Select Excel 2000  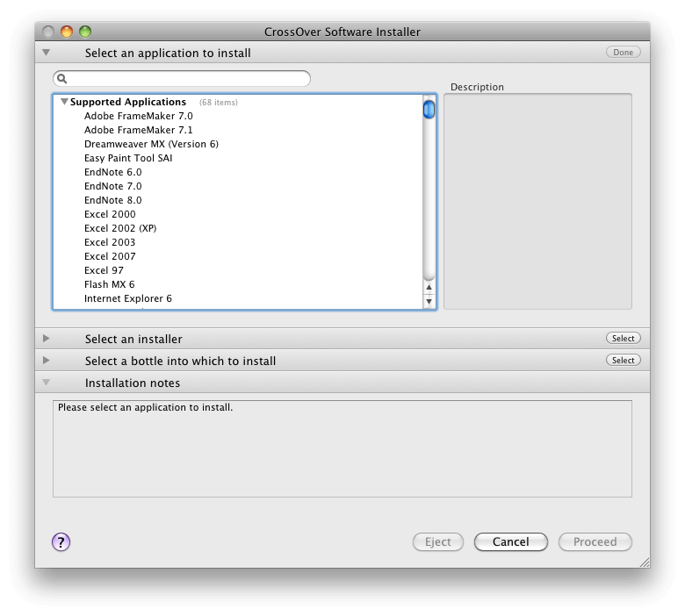[x=110, y=214]
